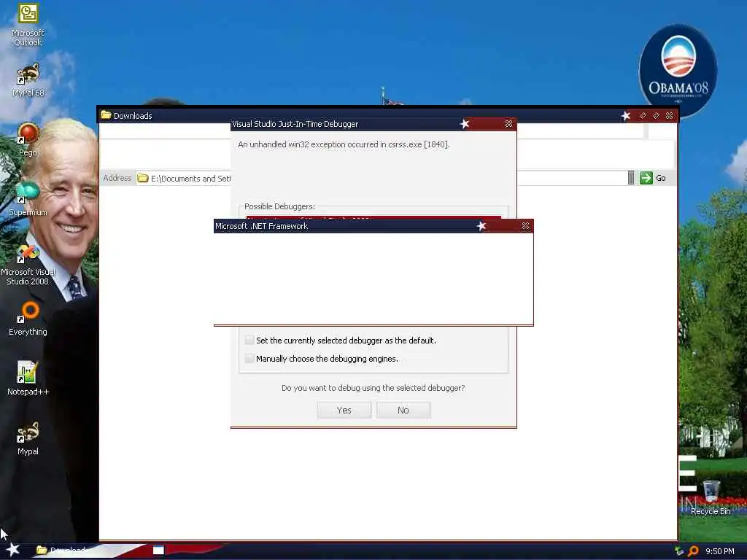747x560 pixels.
Task: Click Yes in the Just-In-Time Debugger
Action: click(x=344, y=410)
